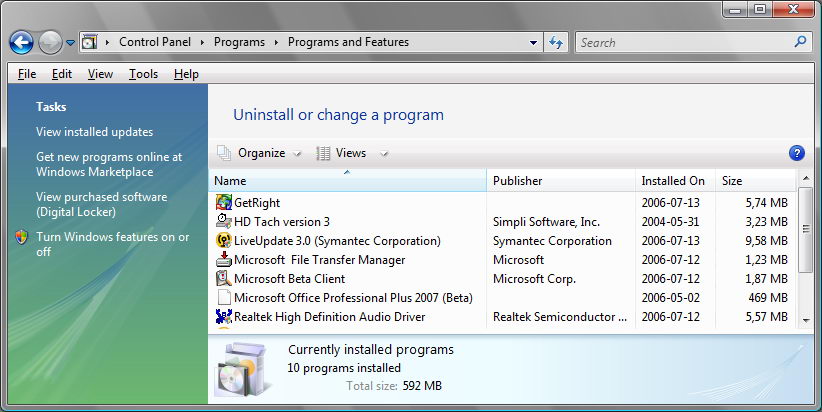
Task: Select HD Tach version 3 entry
Action: [282, 222]
